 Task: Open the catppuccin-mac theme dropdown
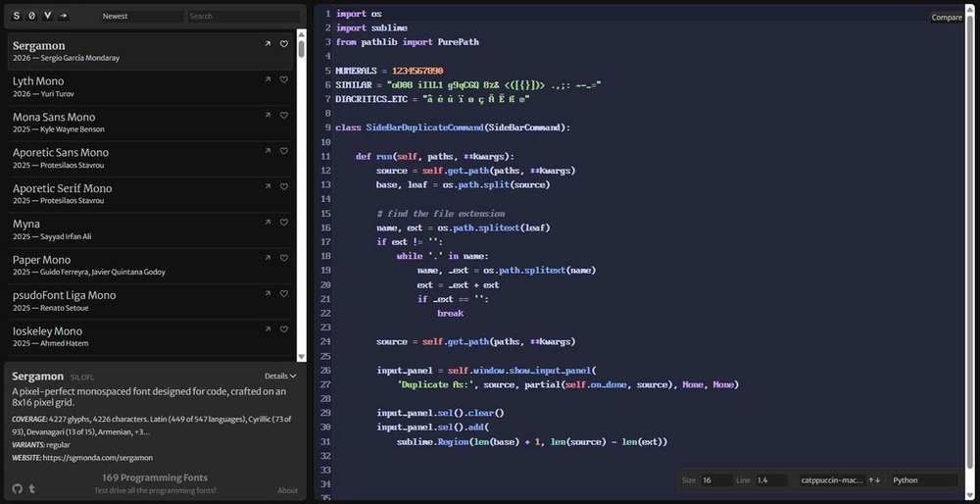832,480
